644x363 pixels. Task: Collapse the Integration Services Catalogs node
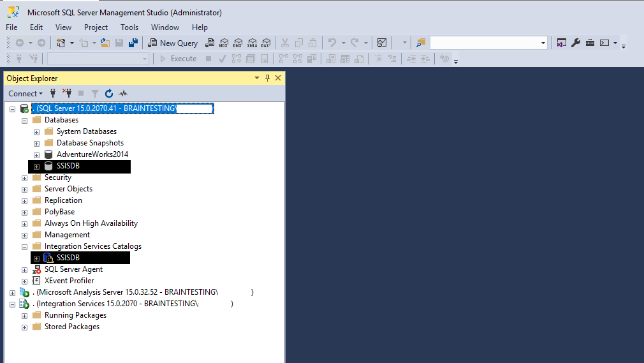click(x=25, y=247)
